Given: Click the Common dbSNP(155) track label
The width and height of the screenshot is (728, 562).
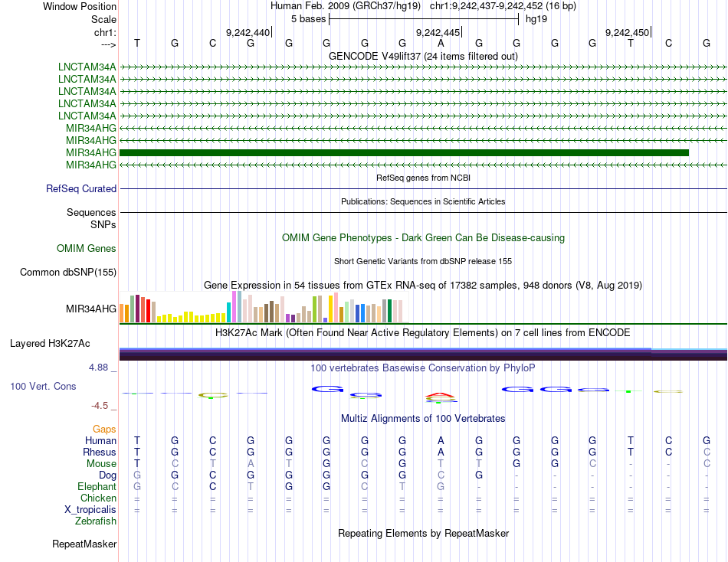Looking at the screenshot, I should tap(68, 272).
